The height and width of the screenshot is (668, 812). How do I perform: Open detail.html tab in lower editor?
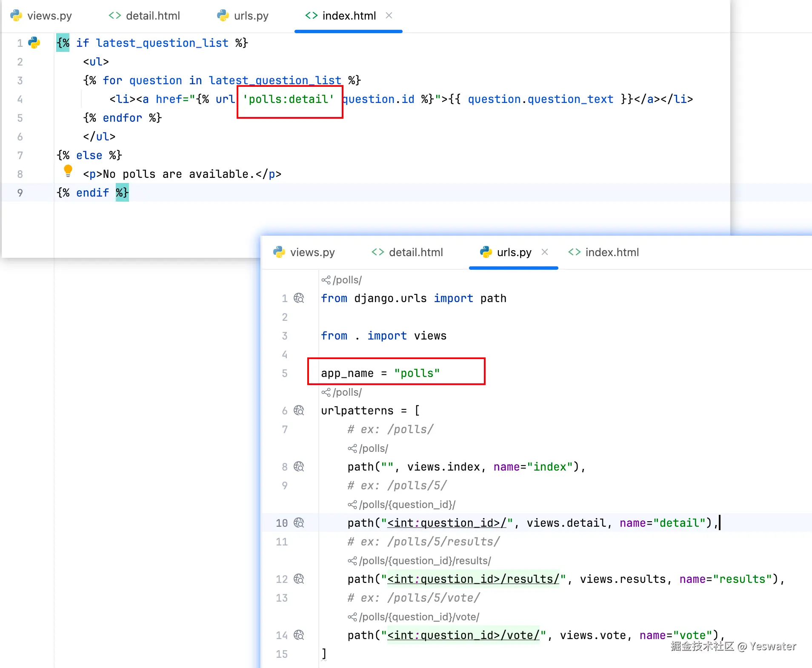pos(408,252)
